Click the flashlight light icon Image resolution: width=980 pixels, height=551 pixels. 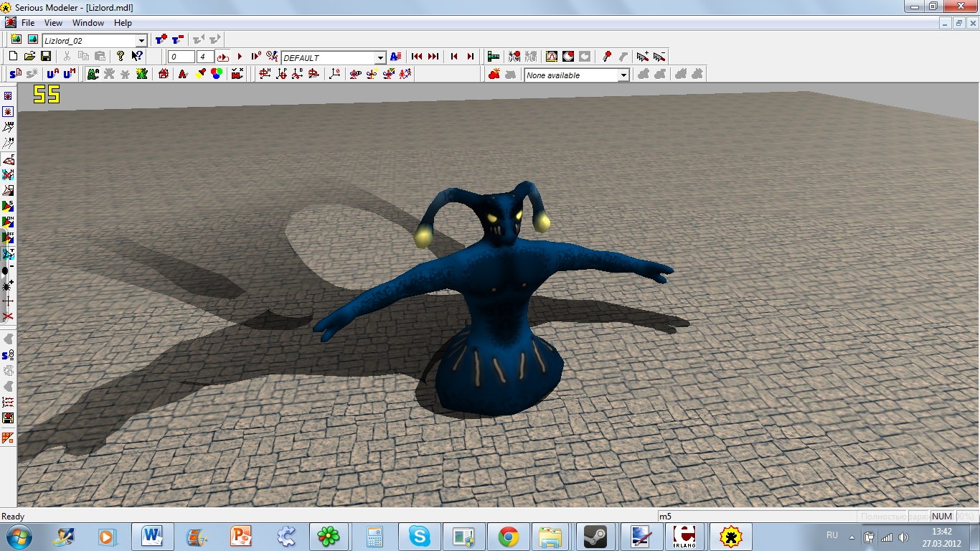tap(200, 74)
